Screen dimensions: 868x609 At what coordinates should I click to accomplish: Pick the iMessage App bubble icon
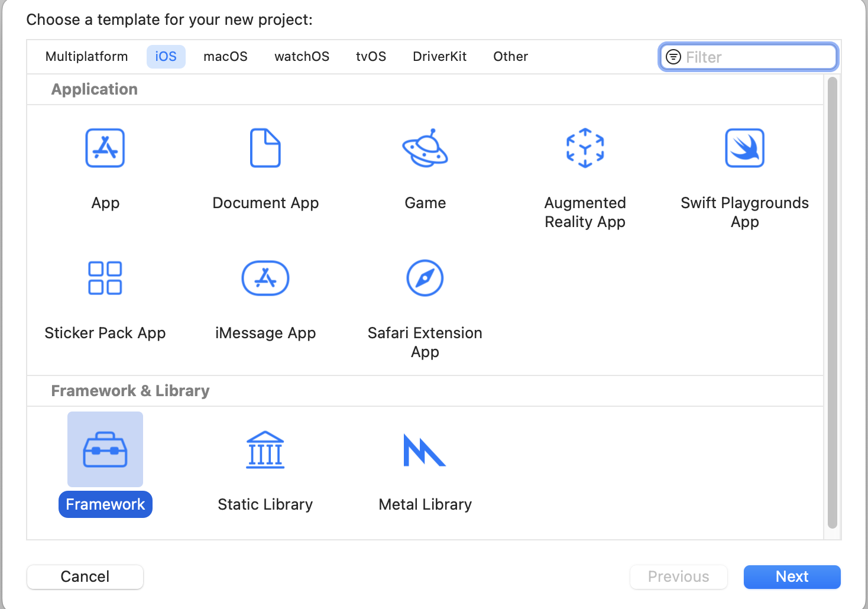(x=265, y=278)
